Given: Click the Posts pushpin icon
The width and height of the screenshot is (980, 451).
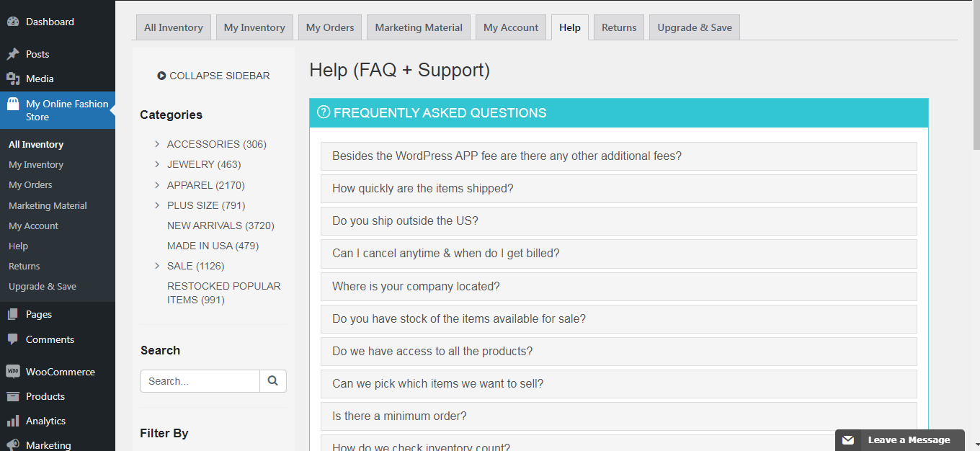Looking at the screenshot, I should click(x=13, y=54).
